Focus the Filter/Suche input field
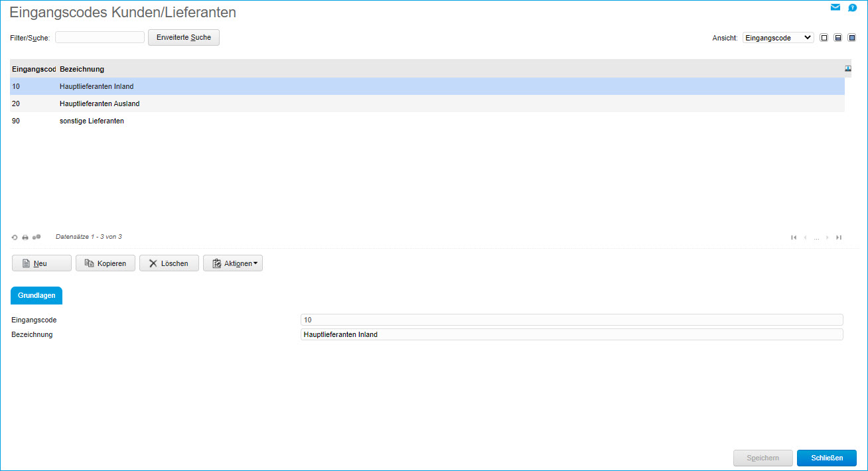The image size is (868, 471). (x=100, y=37)
